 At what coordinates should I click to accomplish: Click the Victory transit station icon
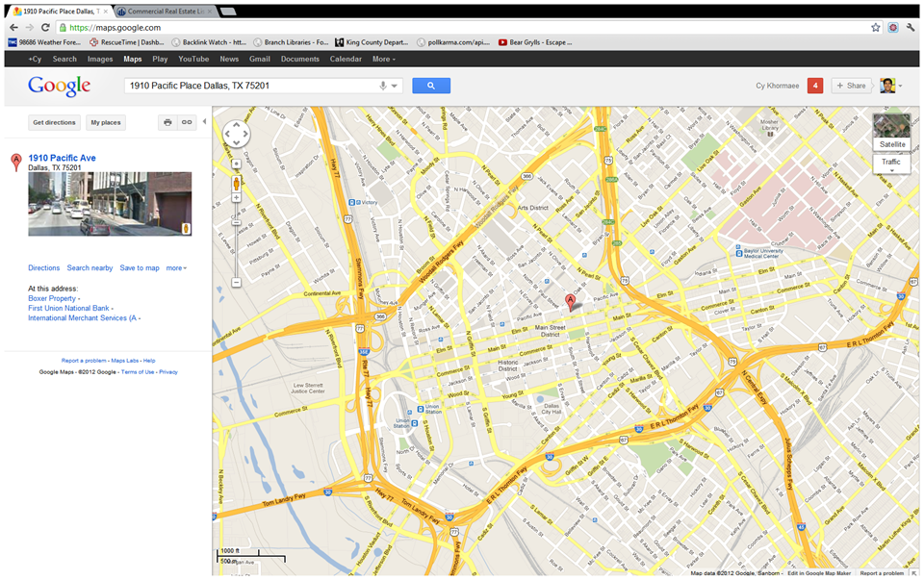[x=352, y=202]
